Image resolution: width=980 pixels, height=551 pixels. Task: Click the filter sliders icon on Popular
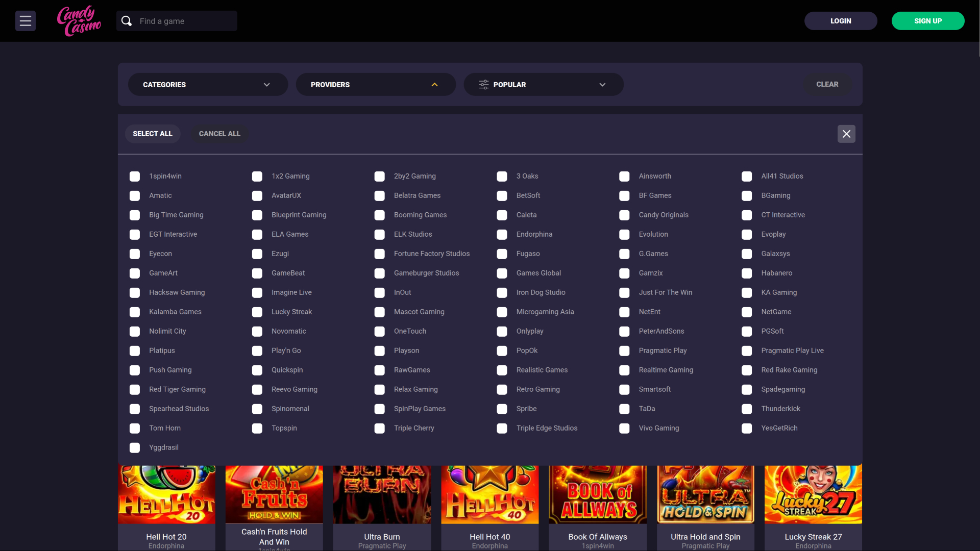click(483, 84)
